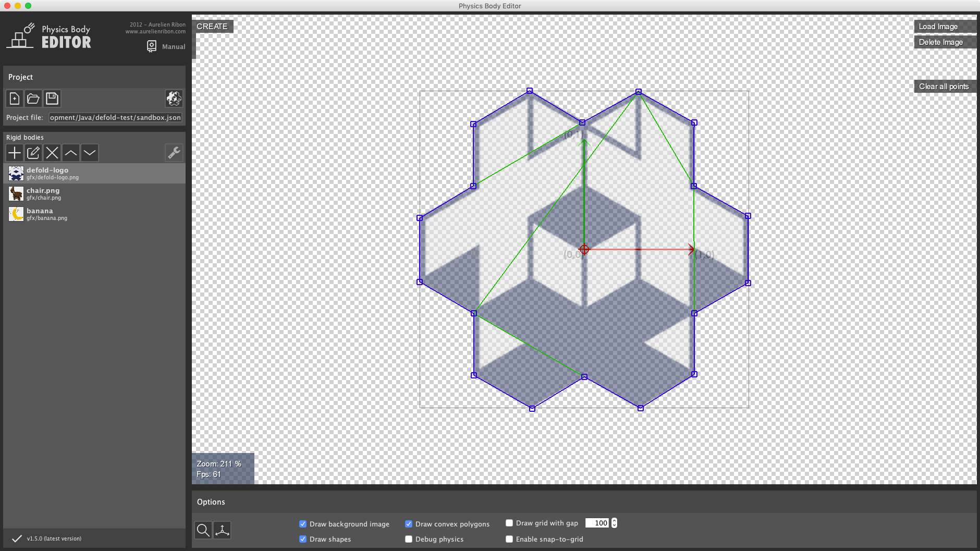
Task: Rename the selected rigid body
Action: pos(33,153)
